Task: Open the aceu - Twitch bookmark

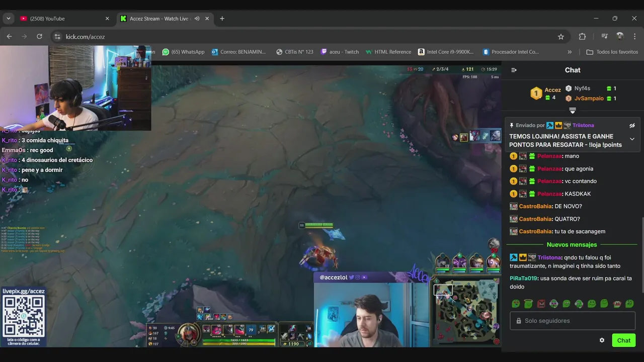Action: (x=340, y=52)
